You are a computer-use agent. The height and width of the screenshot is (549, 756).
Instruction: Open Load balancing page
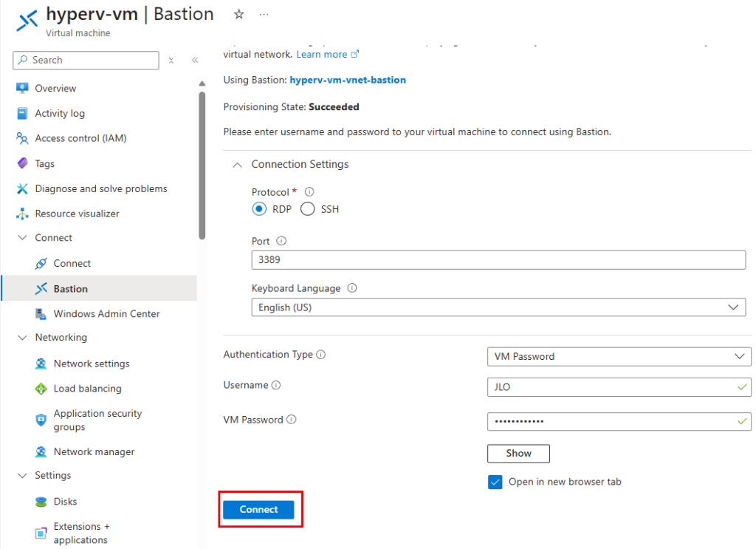click(87, 389)
